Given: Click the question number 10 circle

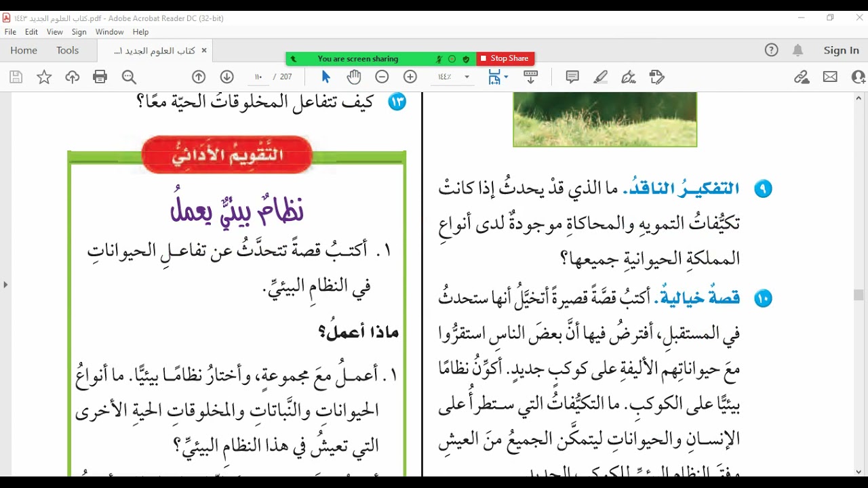Looking at the screenshot, I should (x=763, y=298).
